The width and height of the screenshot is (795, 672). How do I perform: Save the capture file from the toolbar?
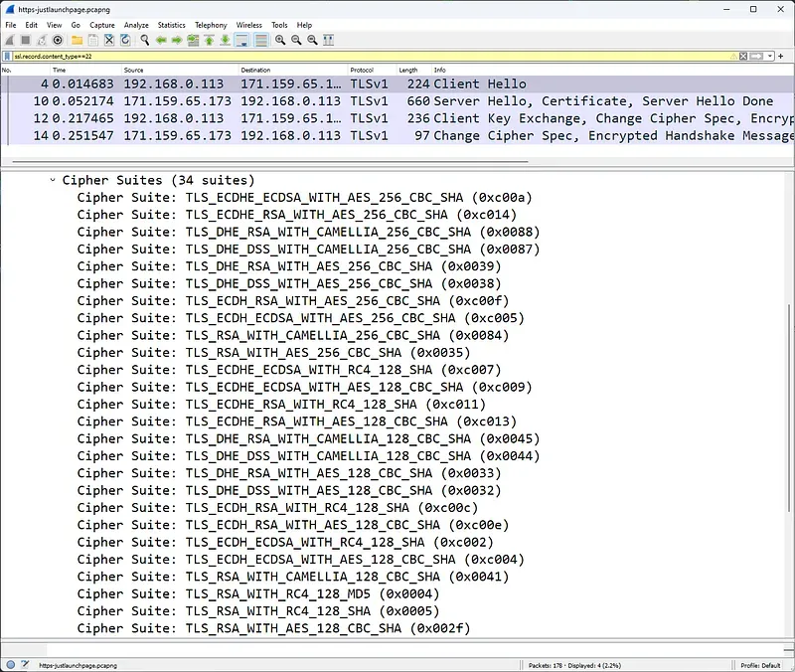pos(93,40)
